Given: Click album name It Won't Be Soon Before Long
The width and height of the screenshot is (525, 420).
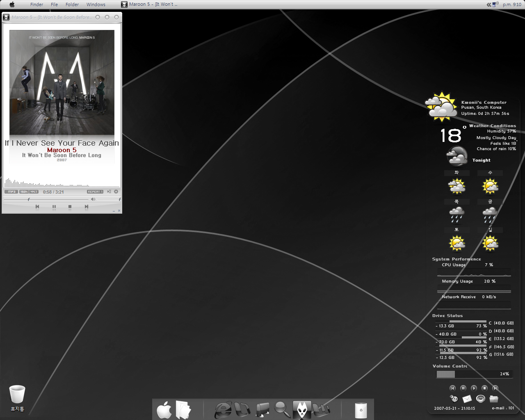Looking at the screenshot, I should (x=62, y=155).
